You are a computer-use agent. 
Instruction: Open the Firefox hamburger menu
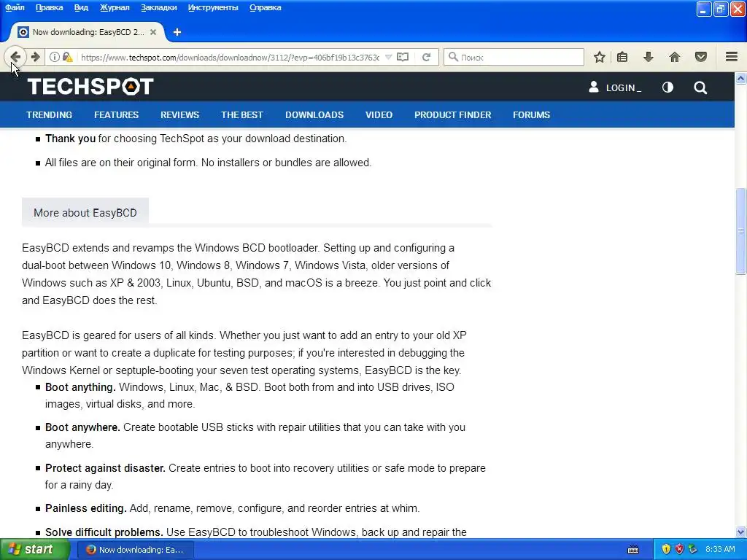(x=732, y=57)
